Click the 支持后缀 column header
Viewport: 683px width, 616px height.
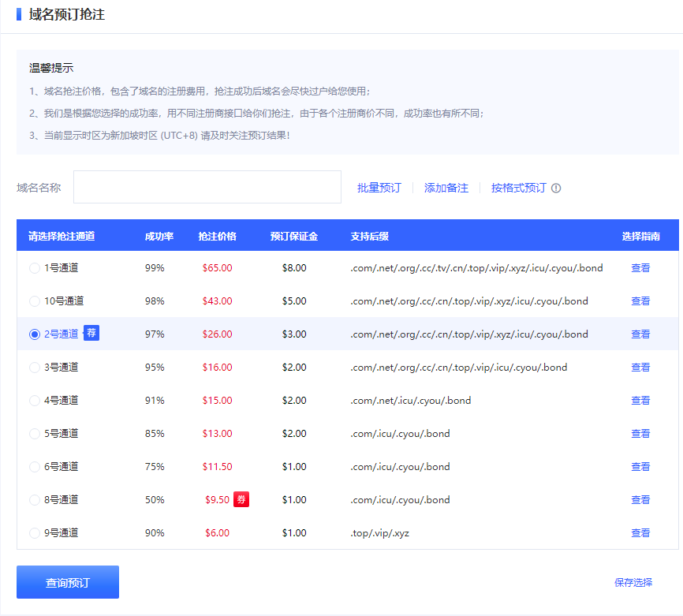[x=369, y=236]
